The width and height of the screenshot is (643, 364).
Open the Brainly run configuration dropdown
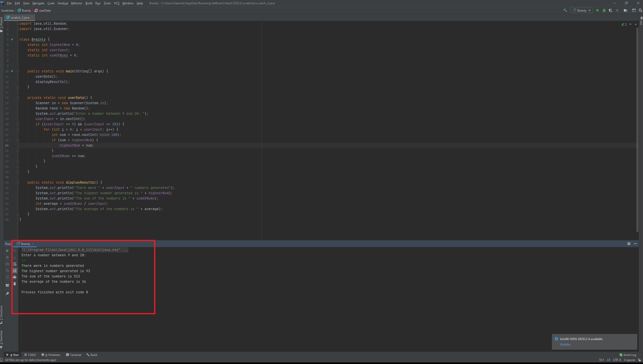pyautogui.click(x=581, y=10)
